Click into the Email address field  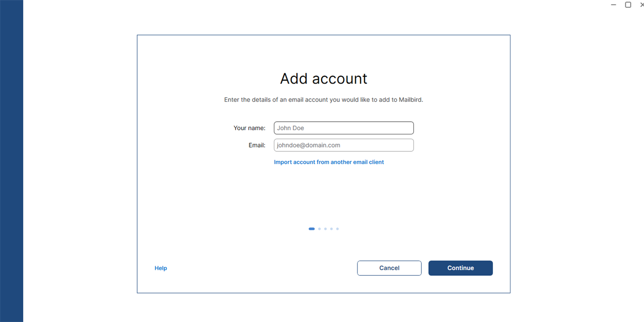coord(343,145)
